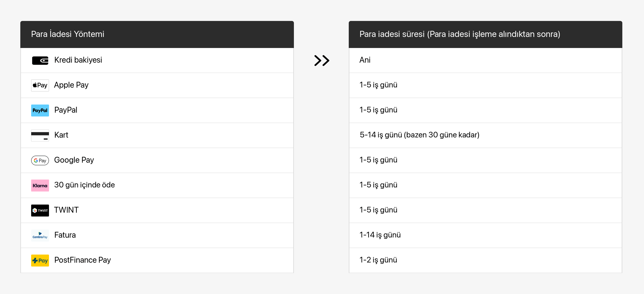
Task: Click the Para İadesi Yöntemi header
Action: point(157,34)
